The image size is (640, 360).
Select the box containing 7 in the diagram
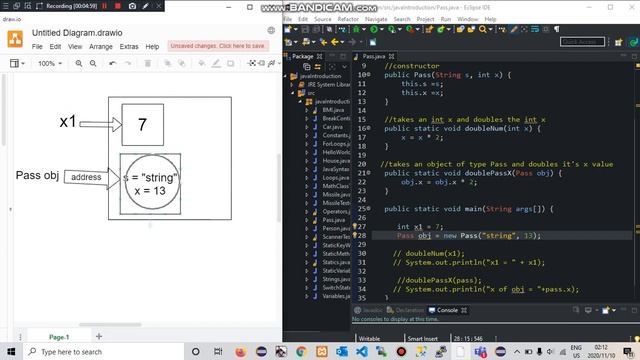(142, 124)
